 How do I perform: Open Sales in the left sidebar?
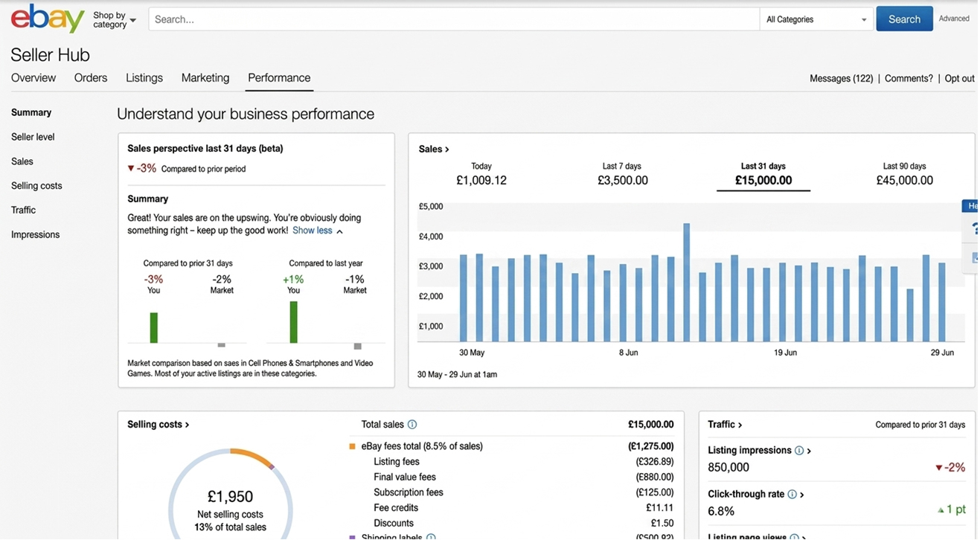(22, 161)
